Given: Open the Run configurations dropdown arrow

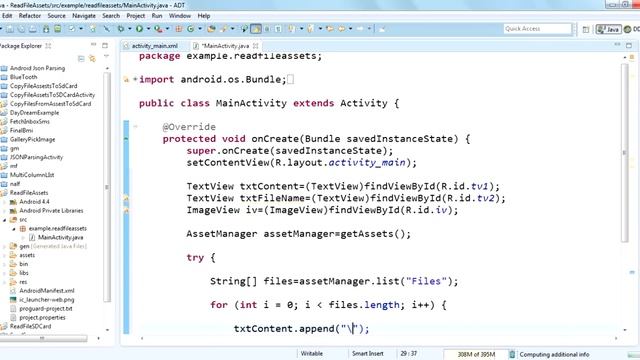Looking at the screenshot, I should pos(149,29).
